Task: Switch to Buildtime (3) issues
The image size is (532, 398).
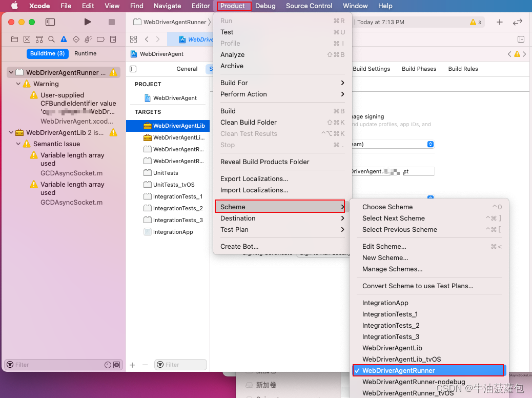Action: [48, 54]
